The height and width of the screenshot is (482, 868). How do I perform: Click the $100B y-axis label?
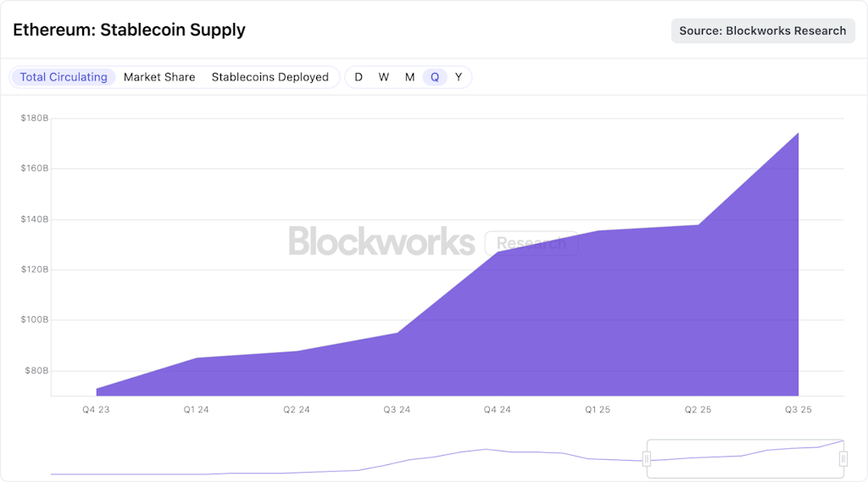pos(35,320)
